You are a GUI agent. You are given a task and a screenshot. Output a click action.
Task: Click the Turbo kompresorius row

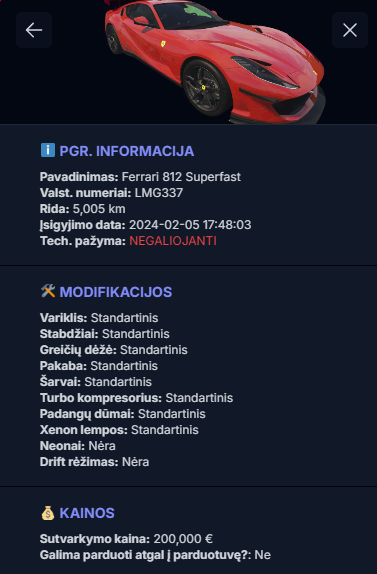[136, 398]
